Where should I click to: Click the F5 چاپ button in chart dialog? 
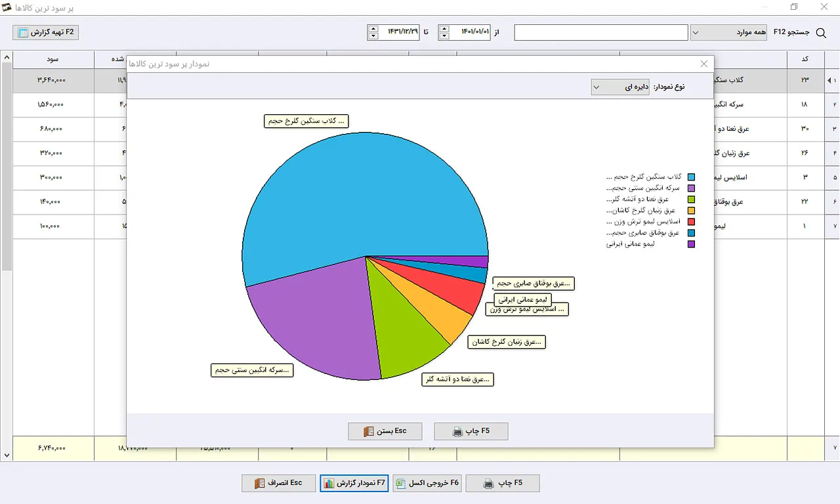[x=471, y=431]
